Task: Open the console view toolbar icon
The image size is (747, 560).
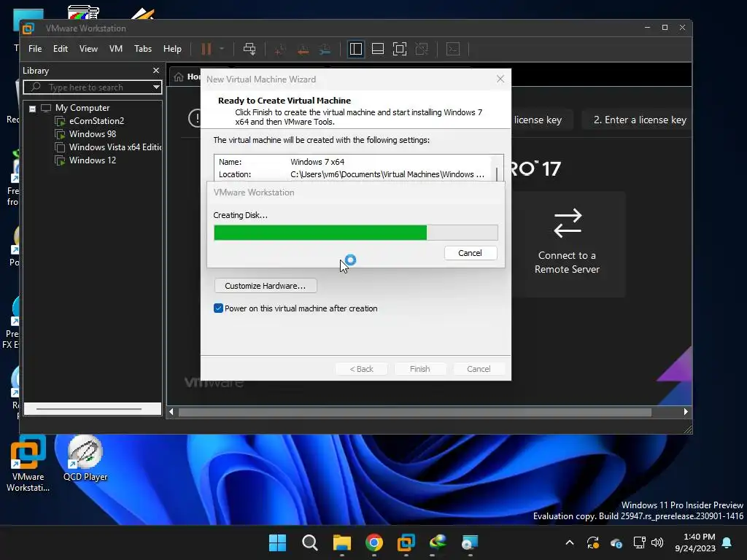Action: [453, 49]
